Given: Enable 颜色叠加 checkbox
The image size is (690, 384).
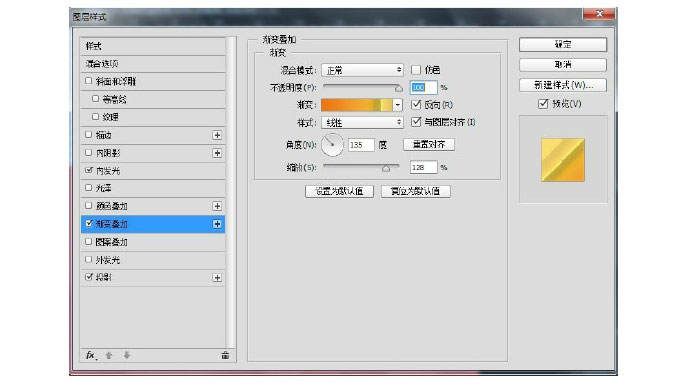Looking at the screenshot, I should 88,205.
